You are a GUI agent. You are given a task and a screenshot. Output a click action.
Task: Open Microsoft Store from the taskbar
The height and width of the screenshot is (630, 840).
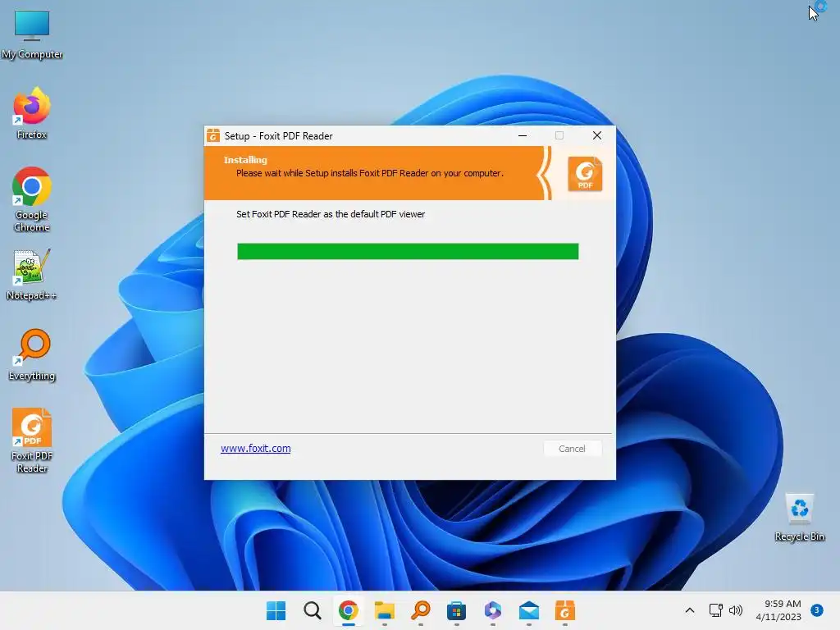click(x=456, y=610)
